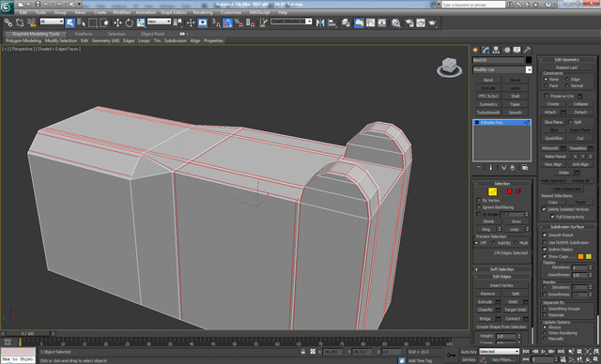Click the ViewCube in the viewport
Screen dimensions: 601x364
tap(449, 67)
